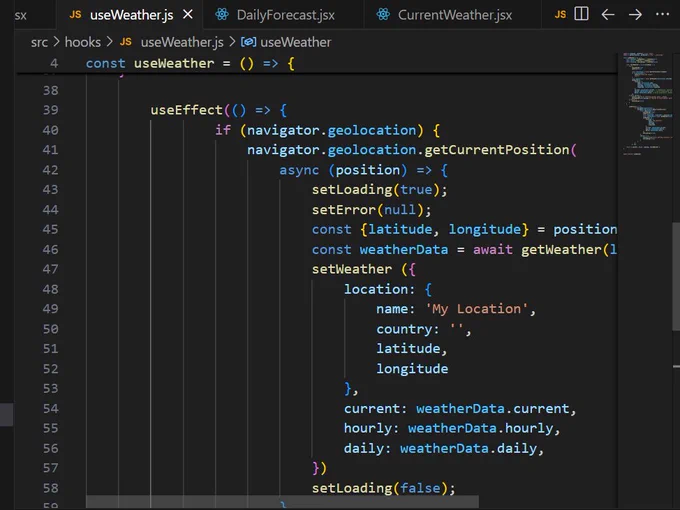Click the vertical scrollbar thumb
680x510 pixels.
pos(676,276)
